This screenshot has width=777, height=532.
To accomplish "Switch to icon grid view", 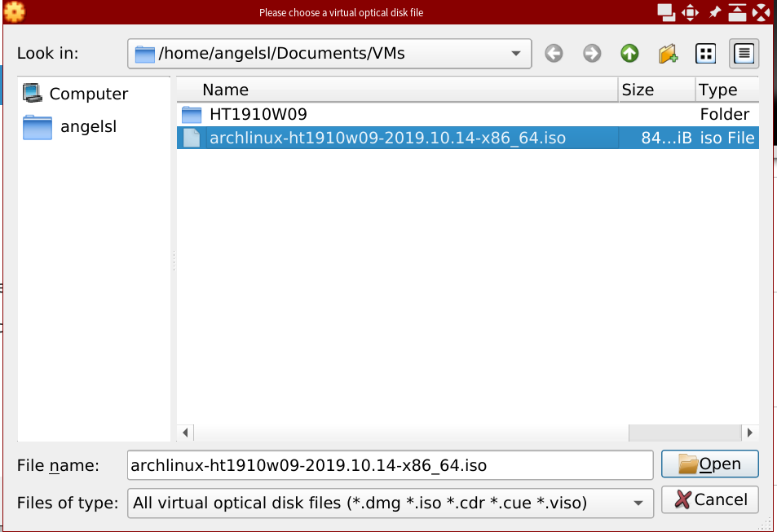I will point(706,54).
